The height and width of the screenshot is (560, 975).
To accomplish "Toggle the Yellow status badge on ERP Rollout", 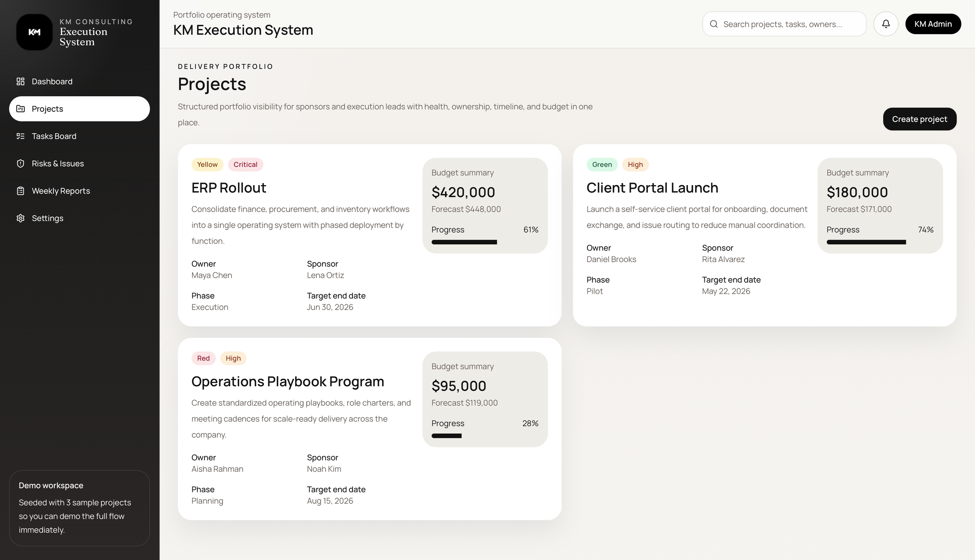I will [207, 164].
